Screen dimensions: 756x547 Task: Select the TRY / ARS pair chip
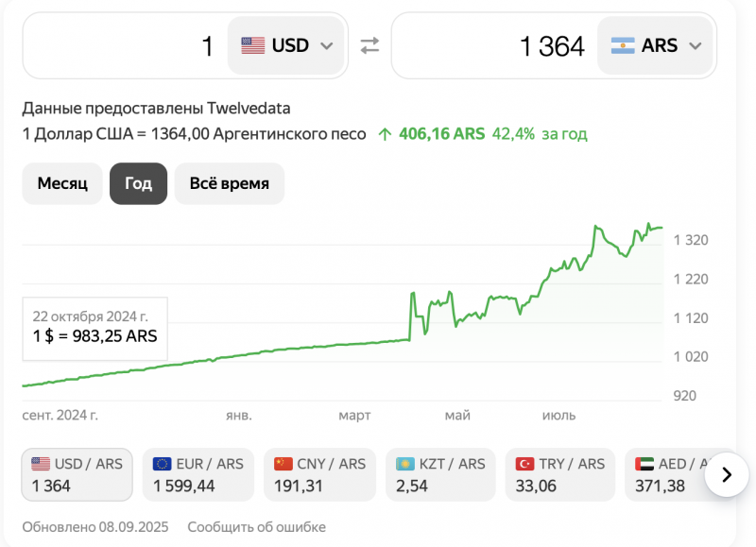coord(561,474)
